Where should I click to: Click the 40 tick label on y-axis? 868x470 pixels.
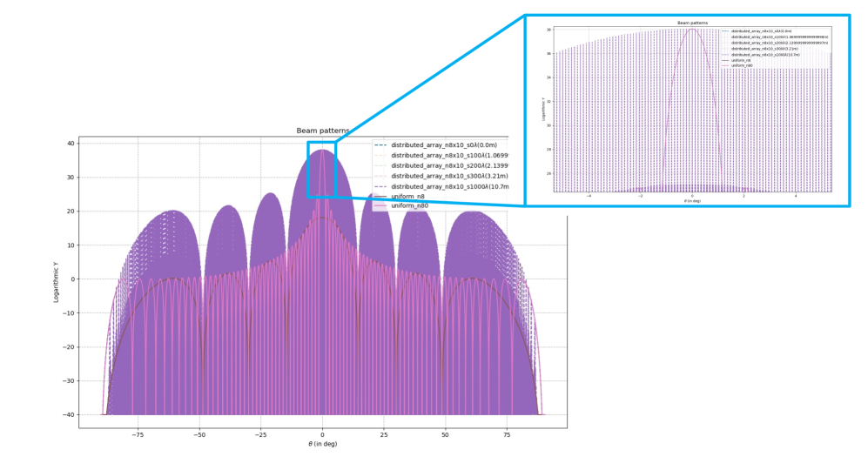tap(70, 143)
